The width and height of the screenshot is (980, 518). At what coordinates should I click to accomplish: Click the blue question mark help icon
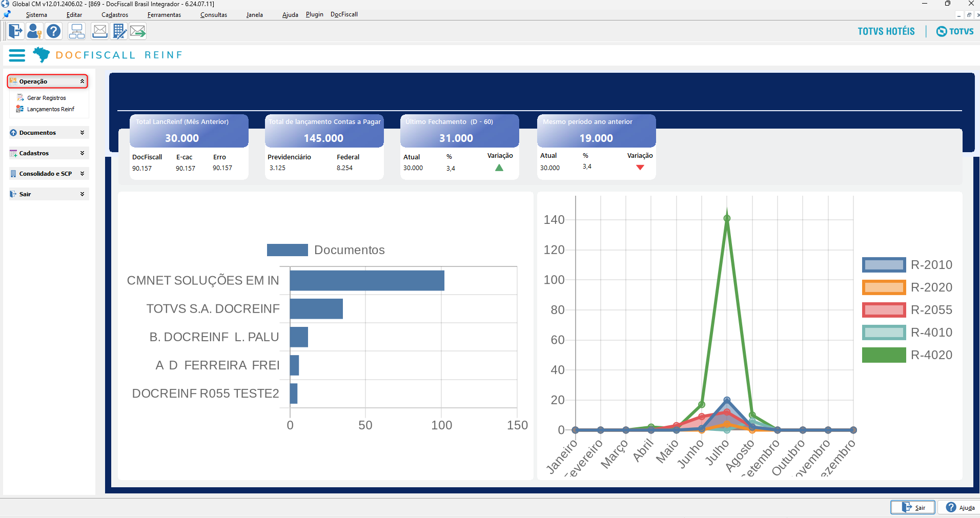coord(53,31)
